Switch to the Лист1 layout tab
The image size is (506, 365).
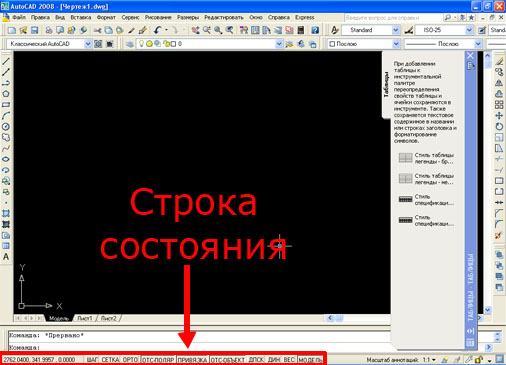pyautogui.click(x=85, y=318)
